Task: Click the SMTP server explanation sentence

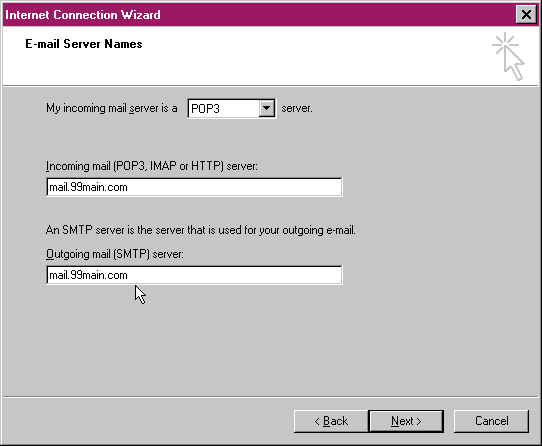Action: pyautogui.click(x=200, y=230)
